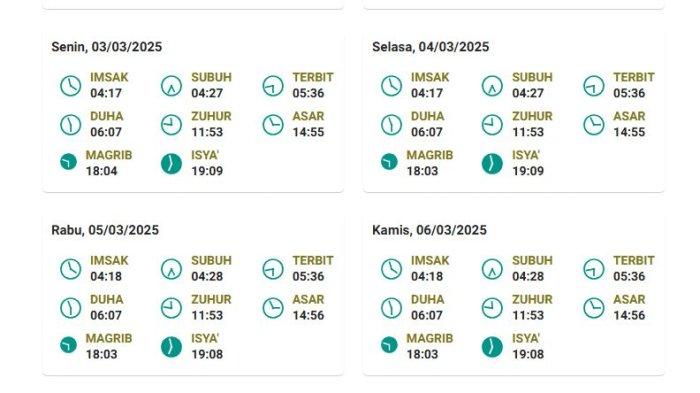This screenshot has height=393, width=700.
Task: Click the Asar clock icon in Kamis card
Action: (594, 308)
